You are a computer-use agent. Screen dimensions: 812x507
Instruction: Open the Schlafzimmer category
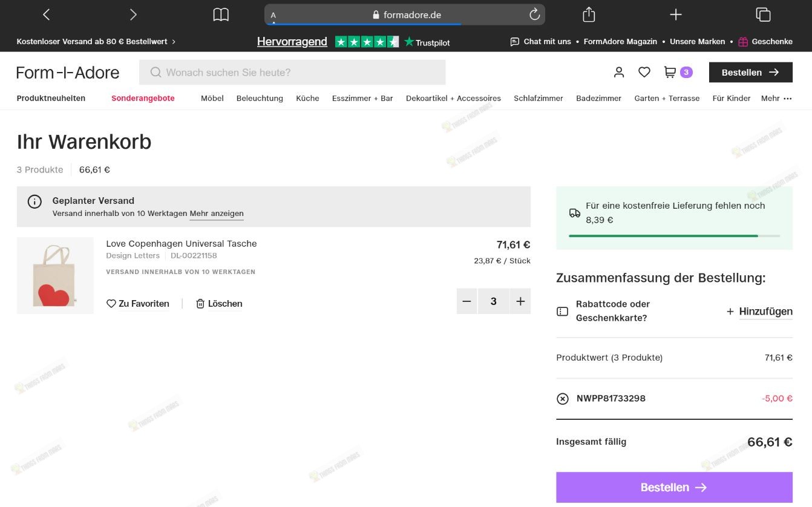539,98
